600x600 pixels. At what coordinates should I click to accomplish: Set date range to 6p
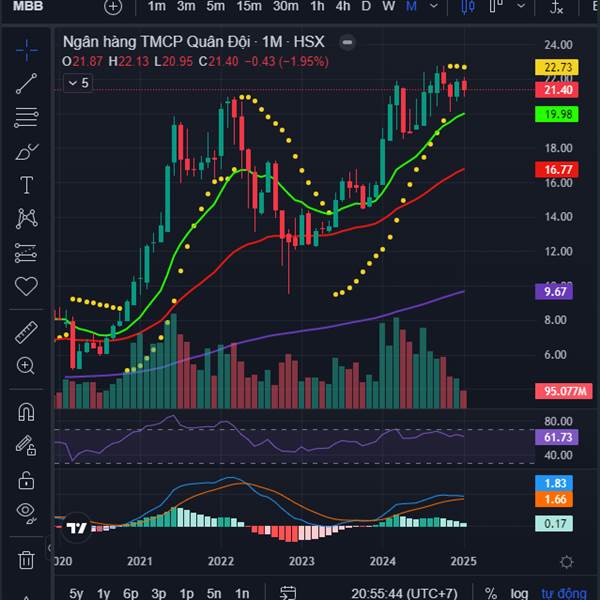pyautogui.click(x=130, y=593)
